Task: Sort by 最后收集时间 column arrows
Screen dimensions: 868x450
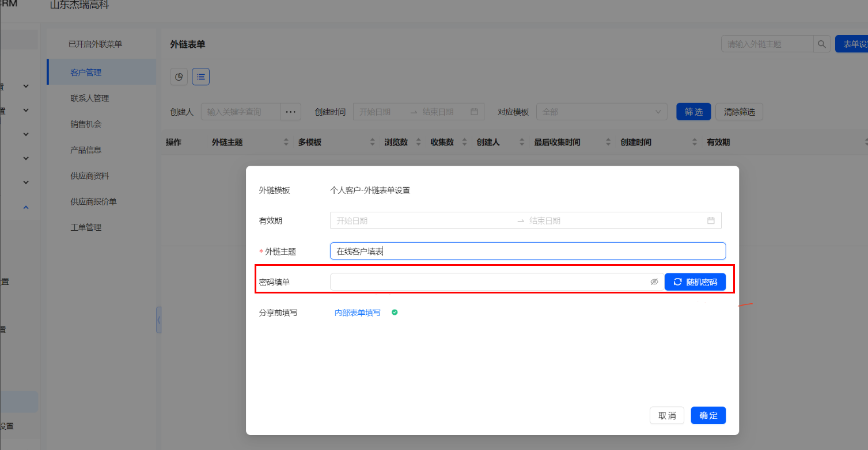Action: pyautogui.click(x=608, y=142)
